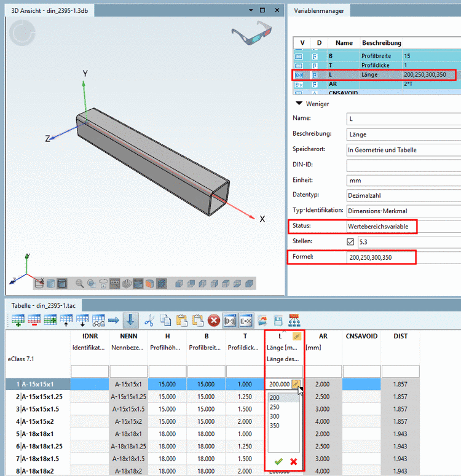461x476 pixels.
Task: Click the Name input field
Action: 404,119
